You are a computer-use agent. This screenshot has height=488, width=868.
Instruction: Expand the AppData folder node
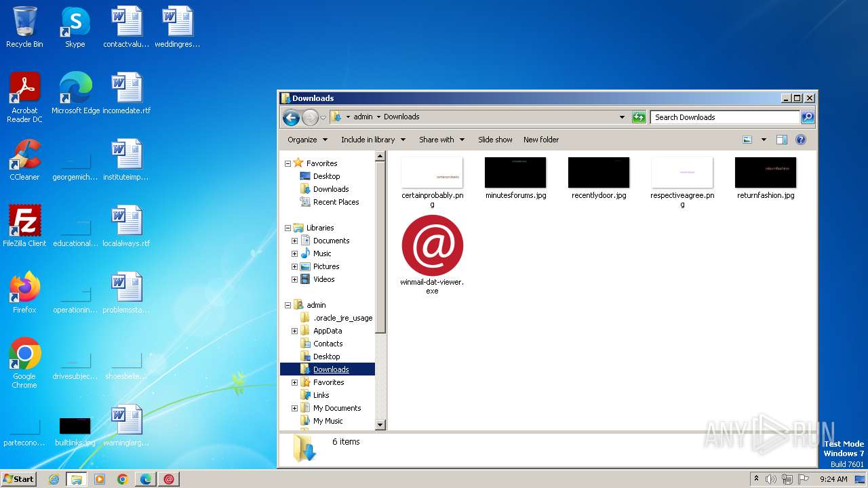tap(294, 331)
